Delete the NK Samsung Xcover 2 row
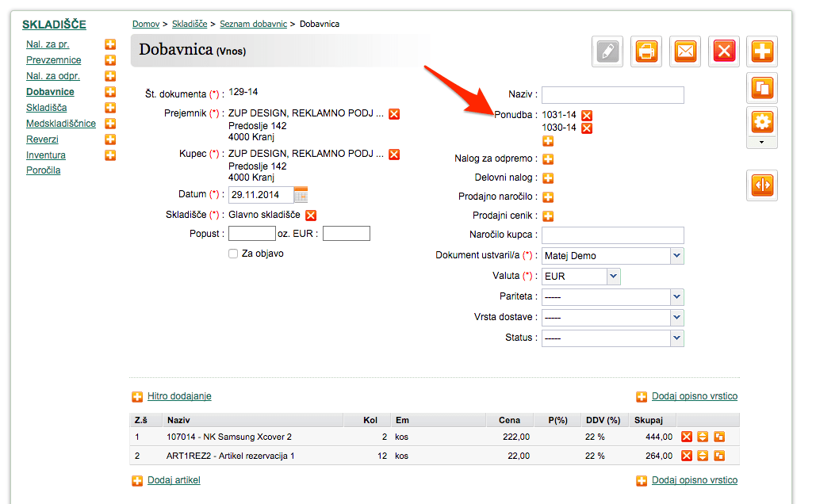This screenshot has height=504, width=839. [x=687, y=437]
